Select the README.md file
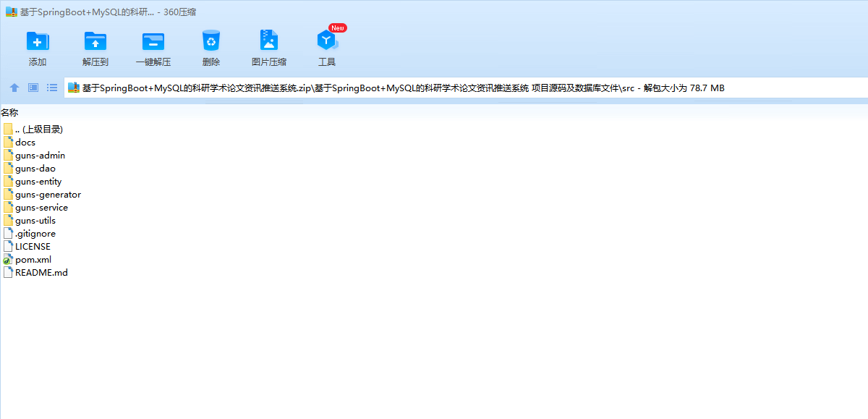 pyautogui.click(x=35, y=272)
